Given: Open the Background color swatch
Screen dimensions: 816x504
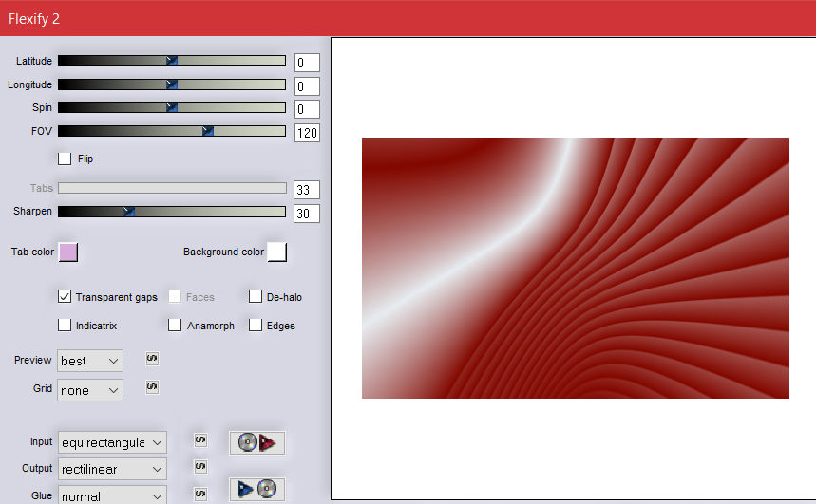Looking at the screenshot, I should coord(276,252).
